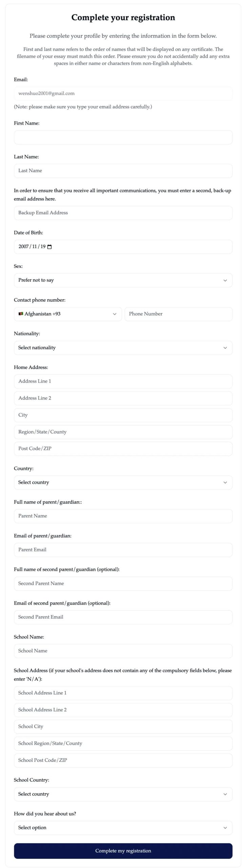Click into the Last Name field
The height and width of the screenshot is (868, 247).
coord(123,171)
